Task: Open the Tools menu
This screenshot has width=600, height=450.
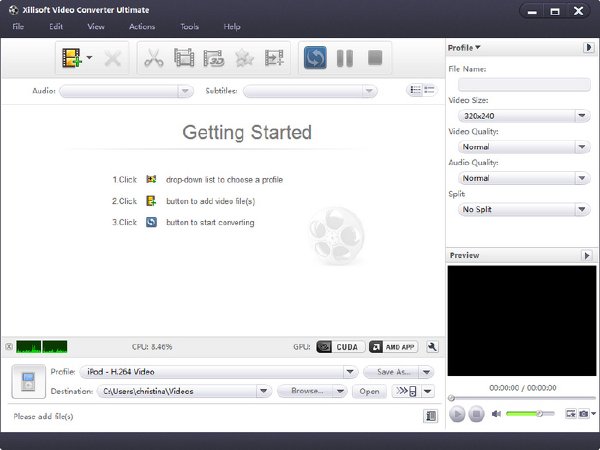Action: pos(189,26)
